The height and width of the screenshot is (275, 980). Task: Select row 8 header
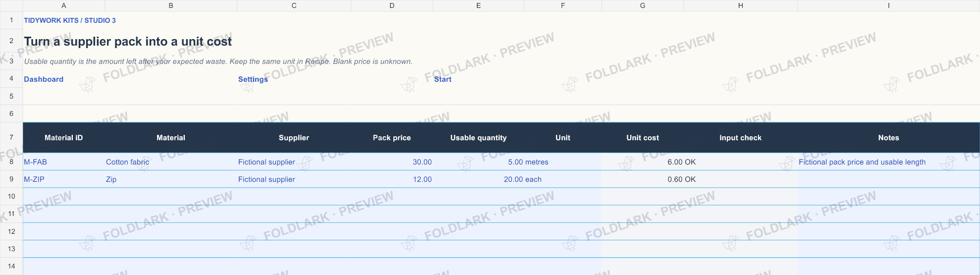click(x=11, y=162)
